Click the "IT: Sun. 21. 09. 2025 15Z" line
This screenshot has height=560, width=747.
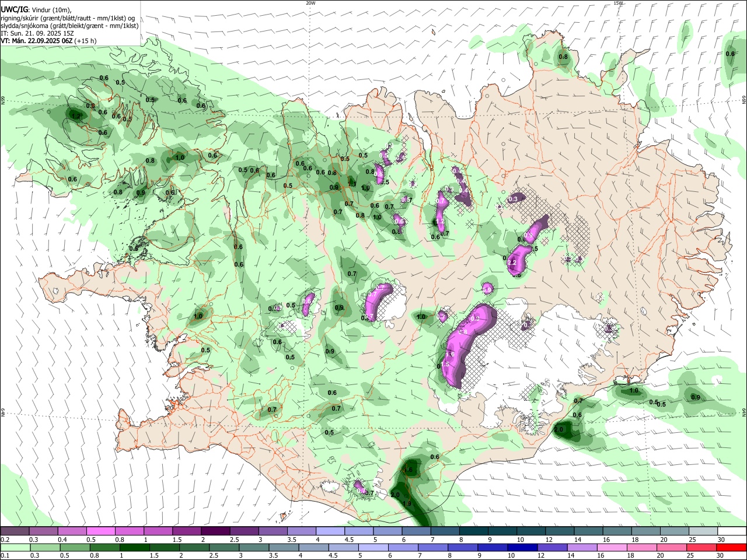click(37, 33)
